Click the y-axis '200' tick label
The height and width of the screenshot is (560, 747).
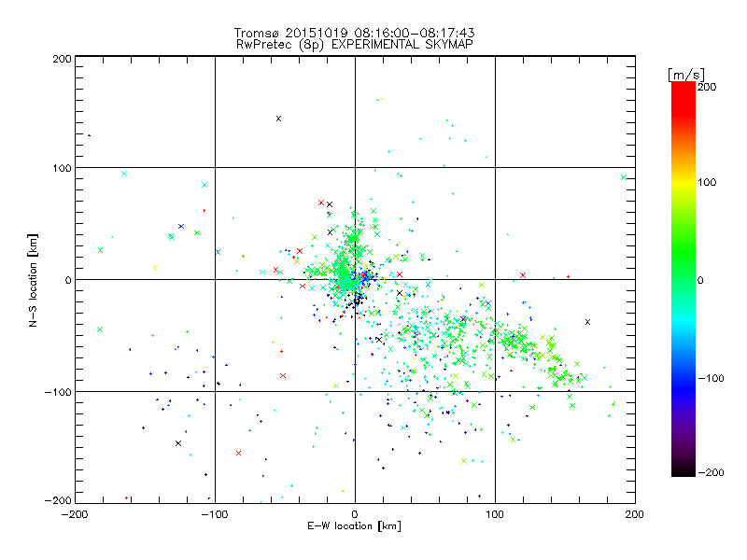pyautogui.click(x=62, y=59)
